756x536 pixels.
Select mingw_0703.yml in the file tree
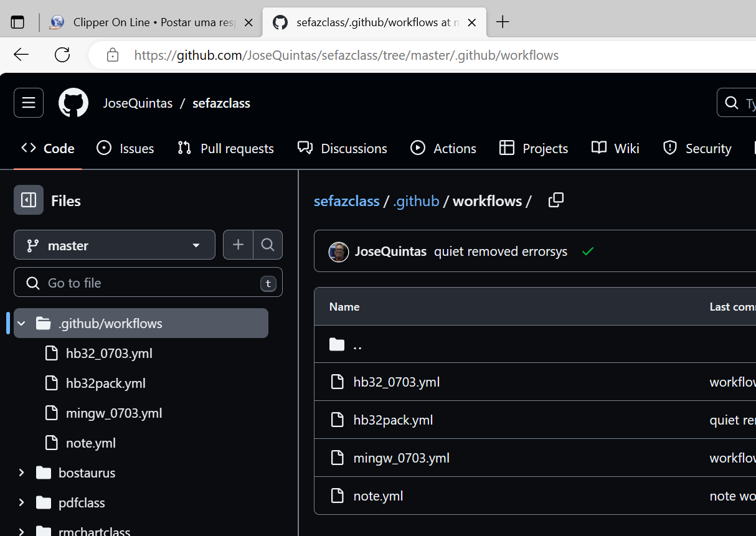[114, 413]
